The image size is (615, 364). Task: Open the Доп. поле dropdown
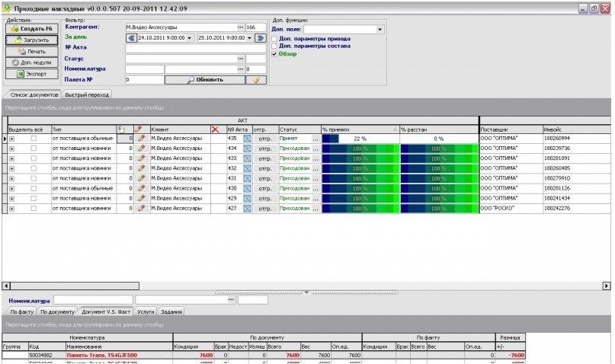click(x=380, y=30)
